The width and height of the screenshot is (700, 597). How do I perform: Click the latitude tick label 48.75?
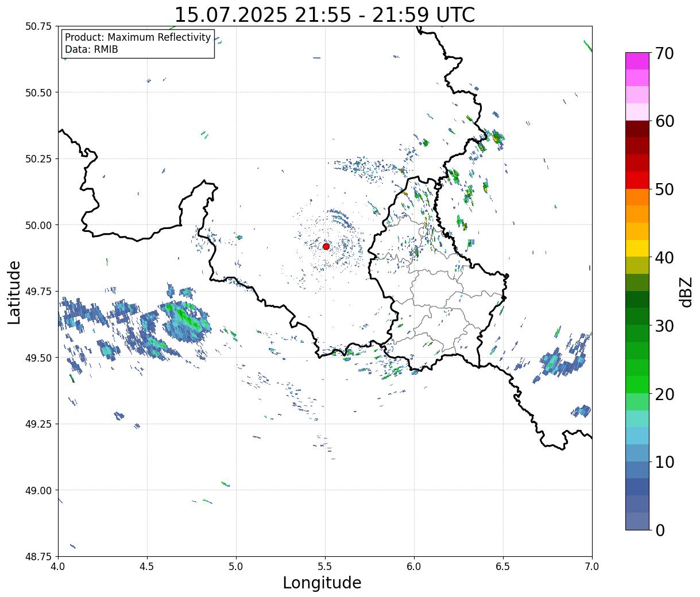[x=38, y=557]
